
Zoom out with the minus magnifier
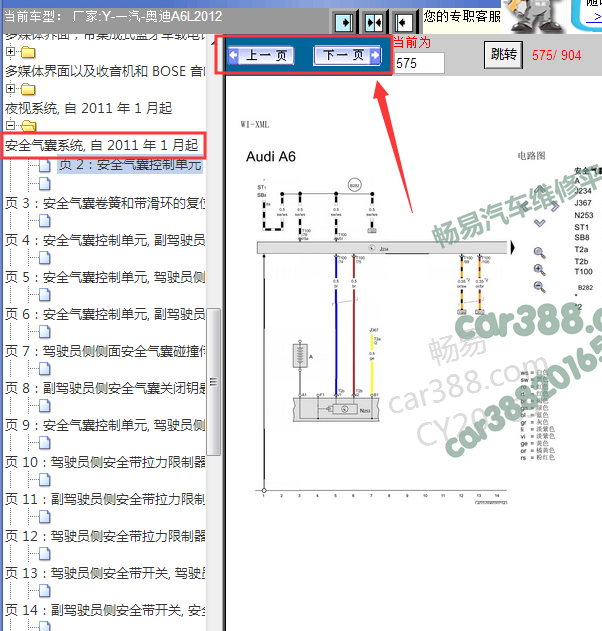point(539,287)
